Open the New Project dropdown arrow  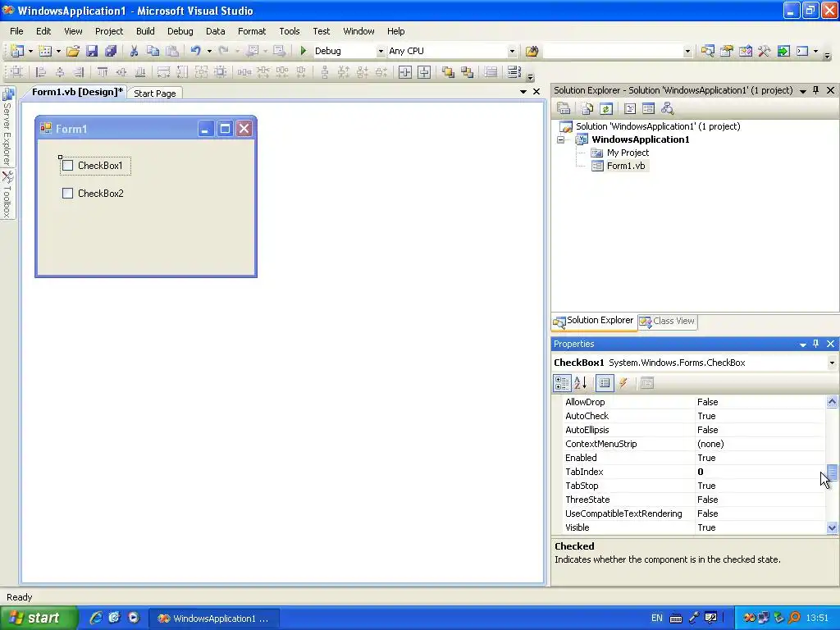30,51
